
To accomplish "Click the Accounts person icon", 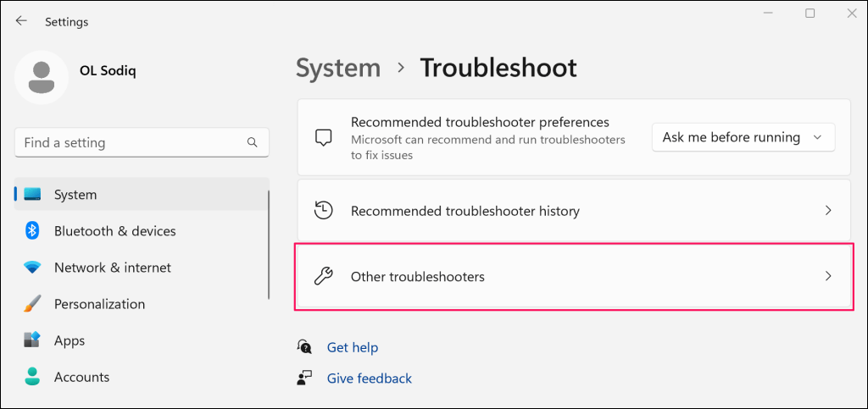I will click(32, 377).
